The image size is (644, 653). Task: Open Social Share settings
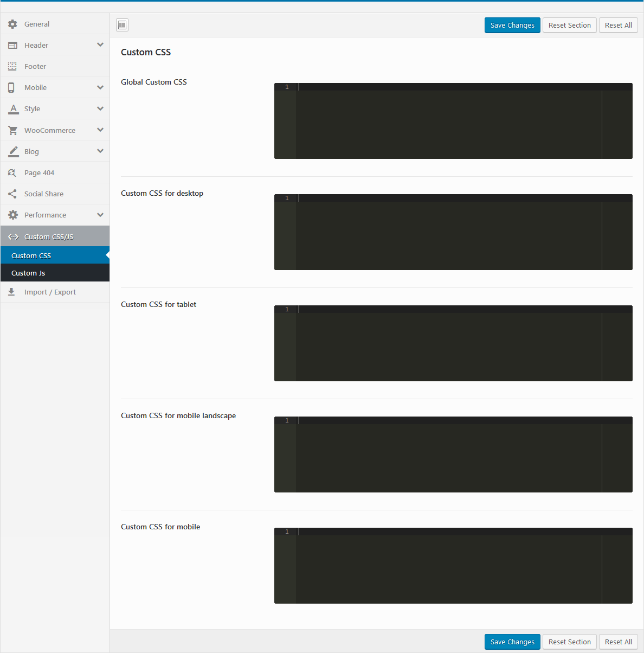55,194
